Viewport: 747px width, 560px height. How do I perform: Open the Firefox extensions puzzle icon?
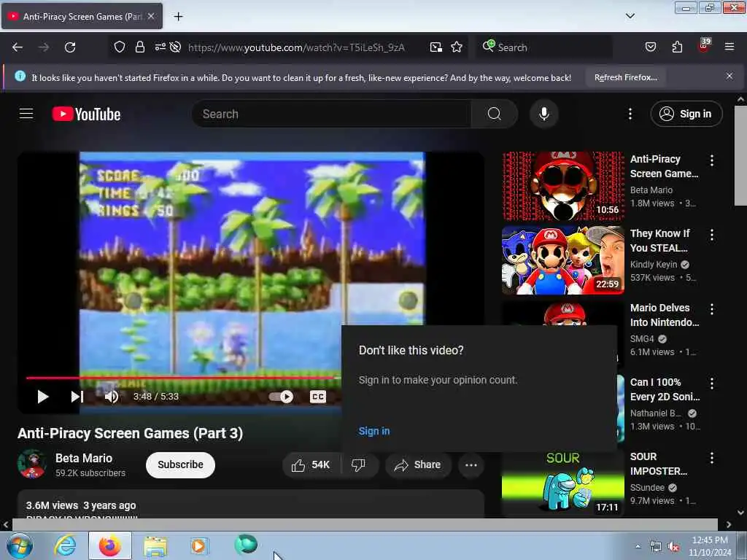[x=677, y=47]
